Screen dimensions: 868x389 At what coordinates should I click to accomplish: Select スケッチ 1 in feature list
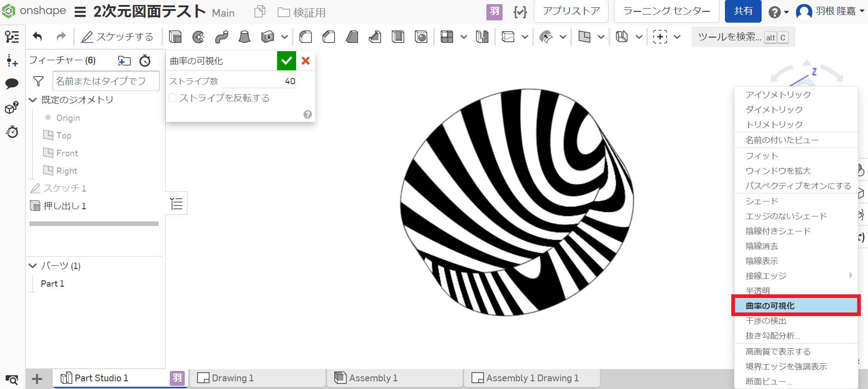pos(64,188)
